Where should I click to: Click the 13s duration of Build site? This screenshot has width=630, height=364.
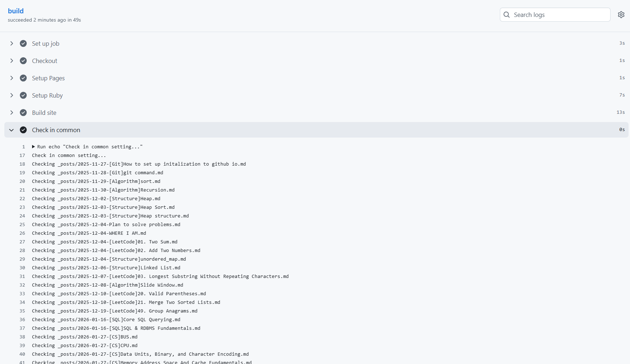tap(621, 112)
